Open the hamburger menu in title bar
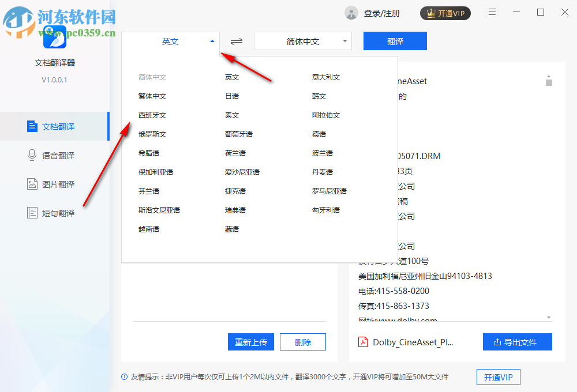 click(x=492, y=13)
